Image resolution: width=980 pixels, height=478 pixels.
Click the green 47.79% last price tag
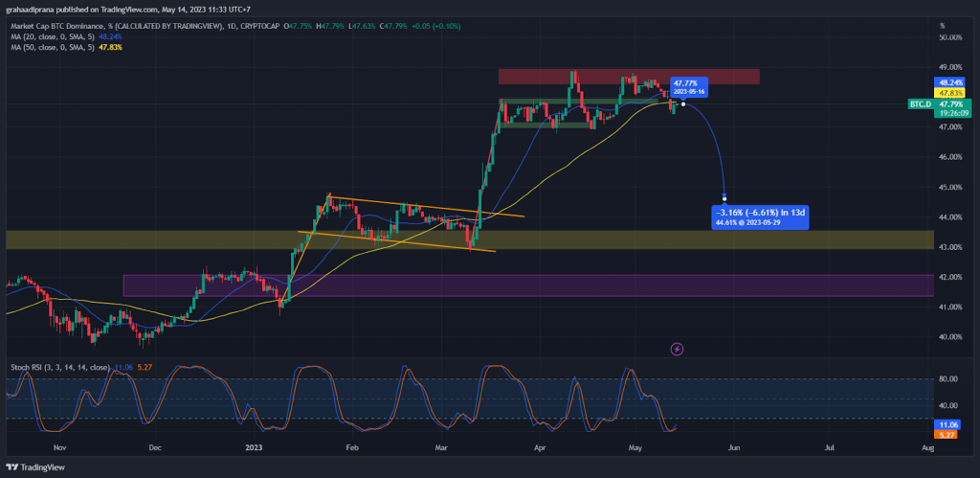point(950,103)
